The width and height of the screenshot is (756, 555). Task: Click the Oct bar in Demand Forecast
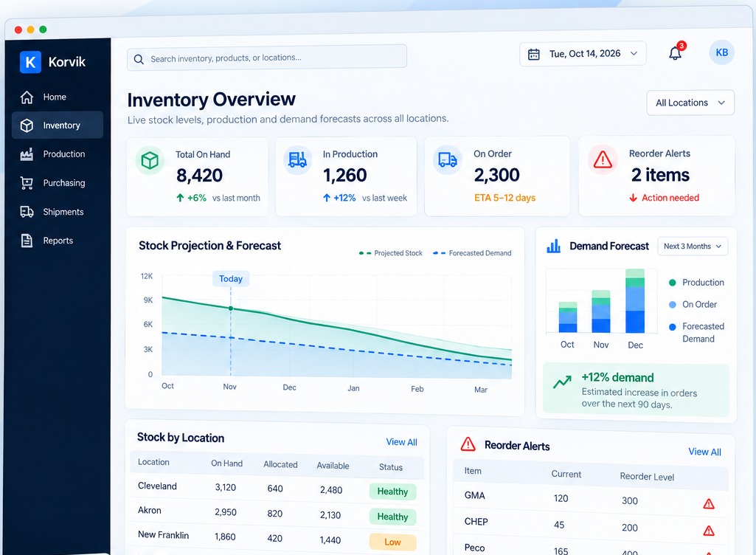tap(567, 317)
